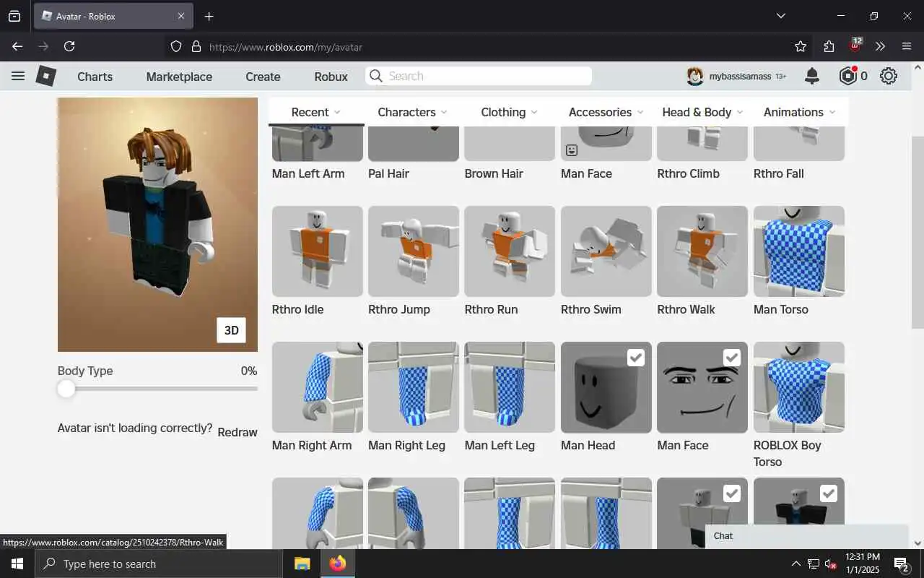Select the Man Left Leg thumbnail

pyautogui.click(x=510, y=387)
